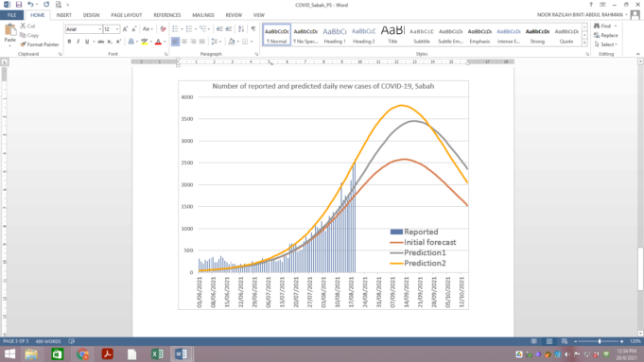This screenshot has height=362, width=644.
Task: Center the text
Action: pyautogui.click(x=184, y=42)
